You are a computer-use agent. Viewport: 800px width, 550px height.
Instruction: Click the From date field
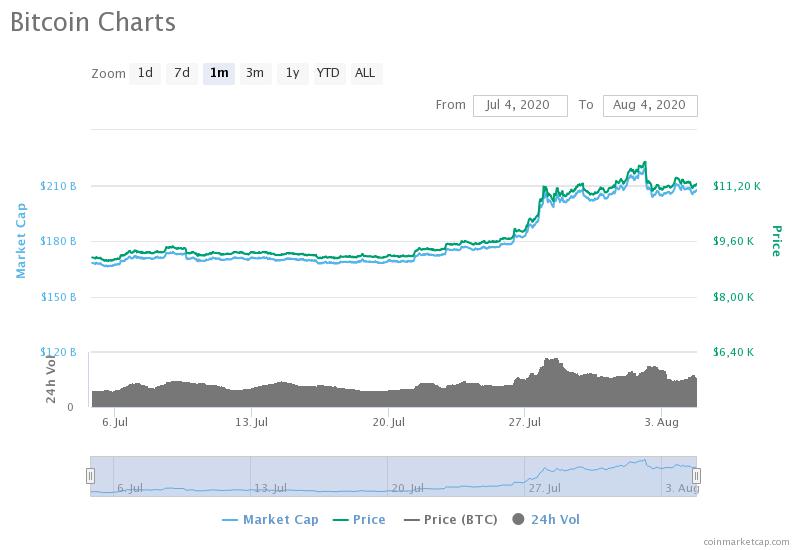tap(520, 106)
